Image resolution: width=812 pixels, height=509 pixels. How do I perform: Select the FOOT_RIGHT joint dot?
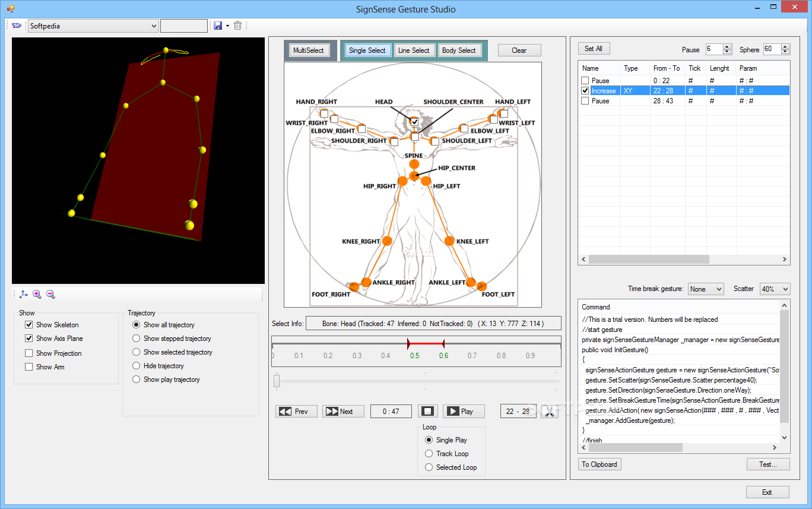[355, 287]
